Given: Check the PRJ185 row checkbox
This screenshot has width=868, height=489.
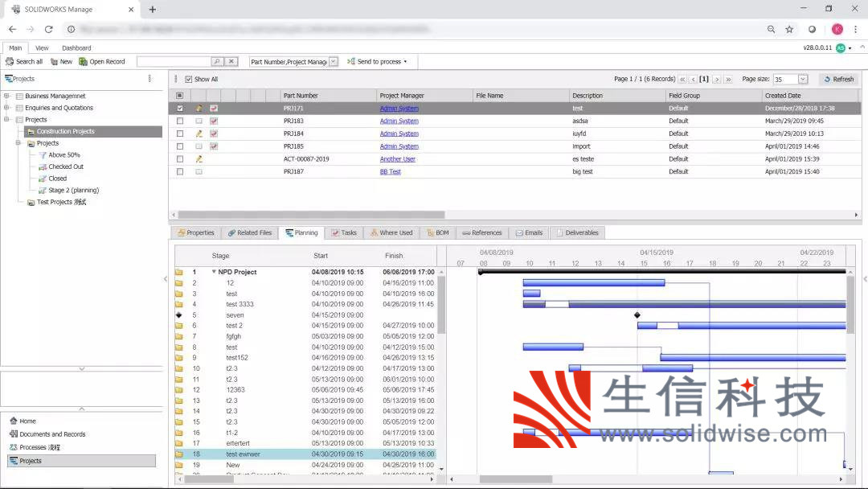Looking at the screenshot, I should (180, 146).
